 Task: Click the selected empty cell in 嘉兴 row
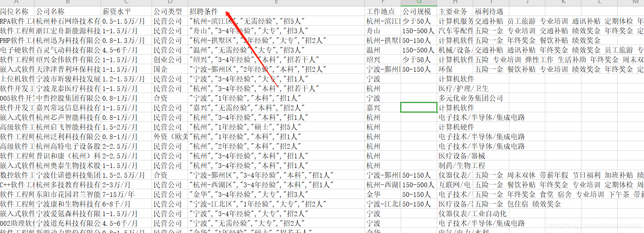[419, 107]
